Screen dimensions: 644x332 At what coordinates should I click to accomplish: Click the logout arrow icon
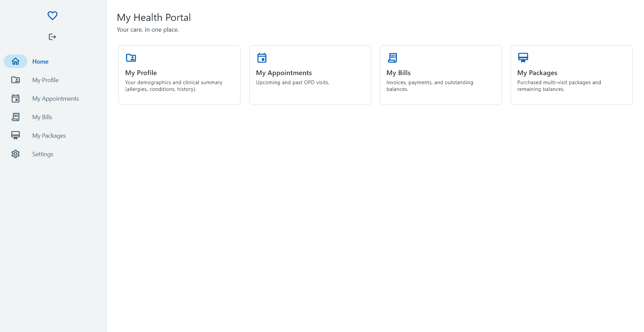pos(52,37)
